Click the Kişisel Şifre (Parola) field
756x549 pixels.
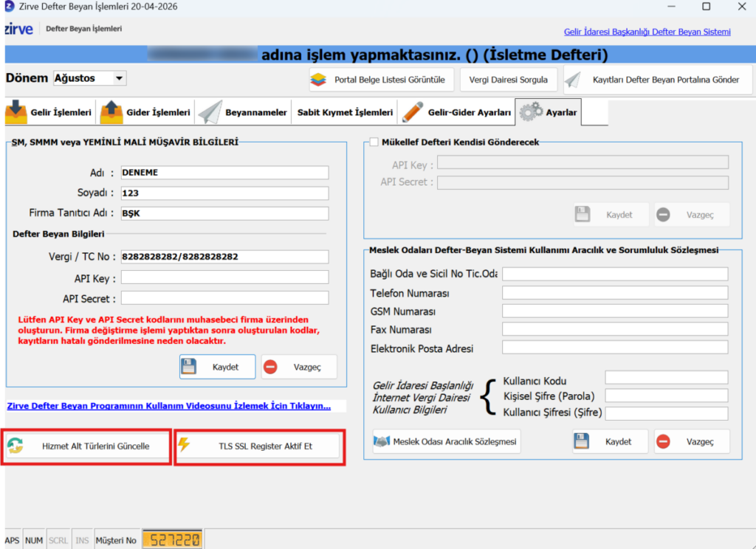tap(667, 396)
